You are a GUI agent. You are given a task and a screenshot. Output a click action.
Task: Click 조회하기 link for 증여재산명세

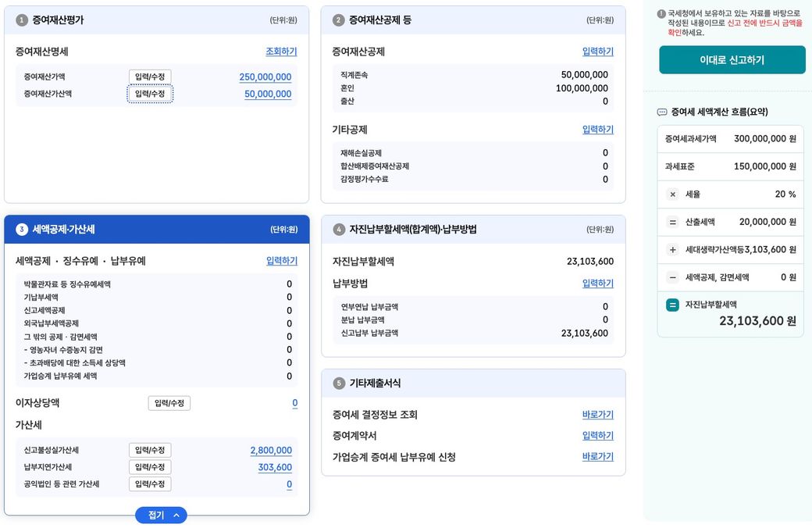[x=281, y=52]
